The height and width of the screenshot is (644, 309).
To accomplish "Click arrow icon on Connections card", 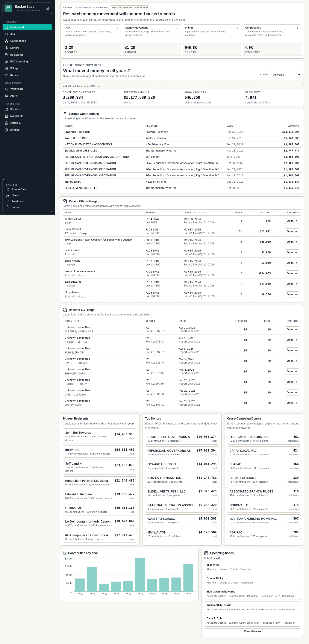I will pyautogui.click(x=297, y=28).
